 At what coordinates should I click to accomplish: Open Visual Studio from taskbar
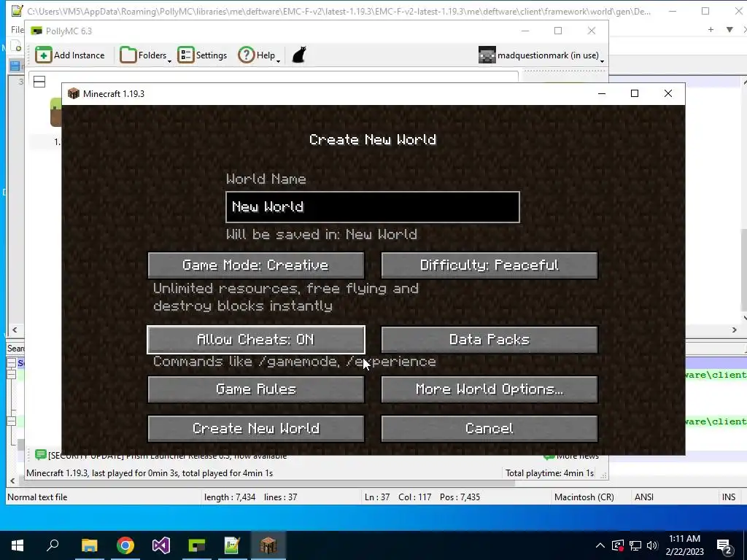[x=161, y=545]
